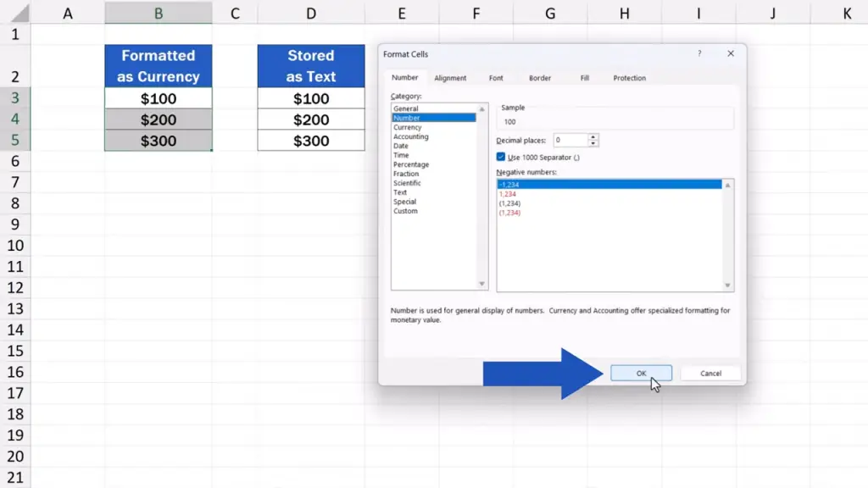Select column D header

point(311,13)
